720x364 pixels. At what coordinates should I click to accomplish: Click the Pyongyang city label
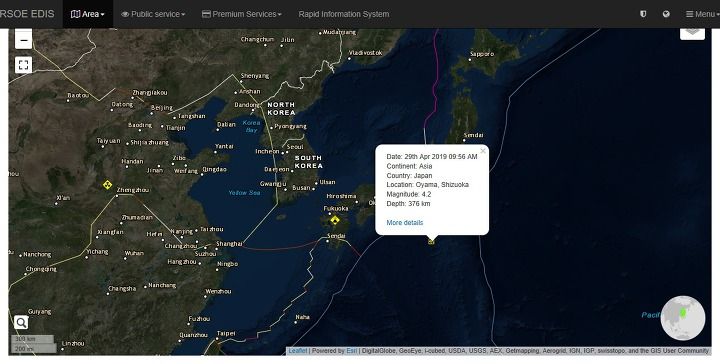[x=291, y=126]
